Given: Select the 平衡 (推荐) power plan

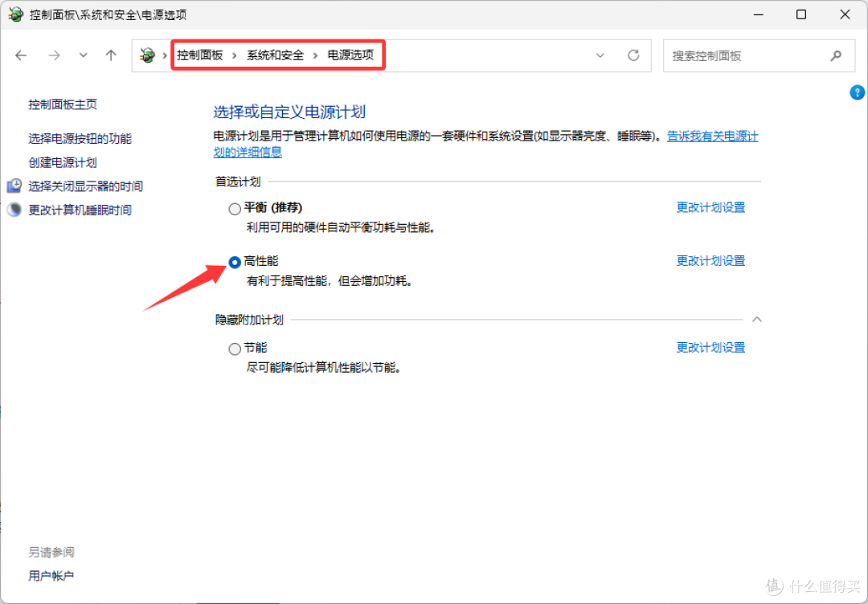Looking at the screenshot, I should tap(235, 209).
